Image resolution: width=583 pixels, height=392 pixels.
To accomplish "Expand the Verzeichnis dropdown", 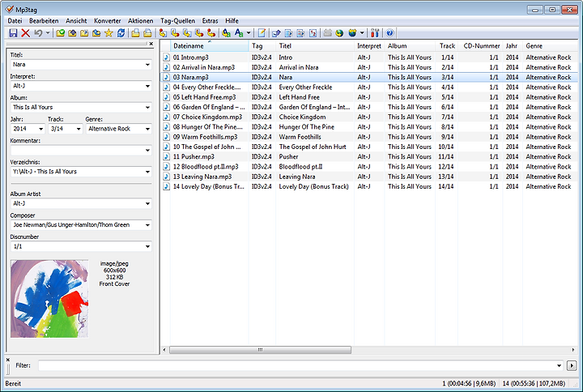I will [147, 172].
